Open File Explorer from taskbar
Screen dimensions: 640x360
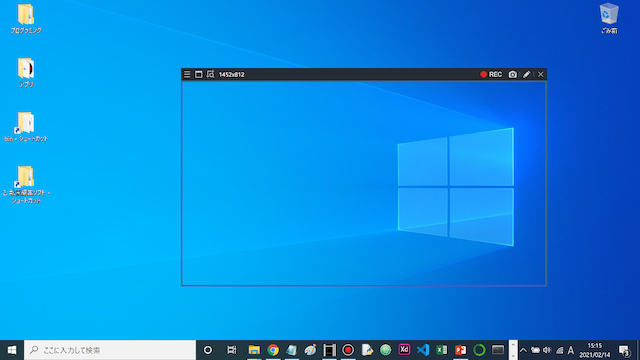(254, 350)
